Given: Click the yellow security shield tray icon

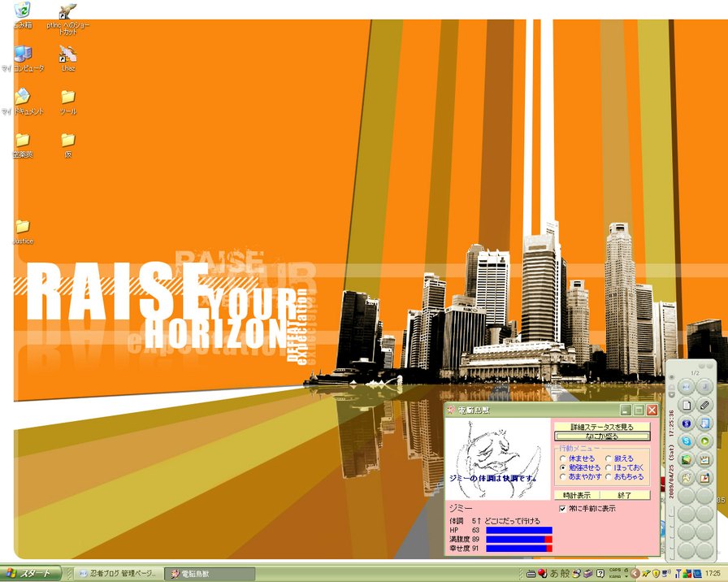Looking at the screenshot, I should point(656,574).
